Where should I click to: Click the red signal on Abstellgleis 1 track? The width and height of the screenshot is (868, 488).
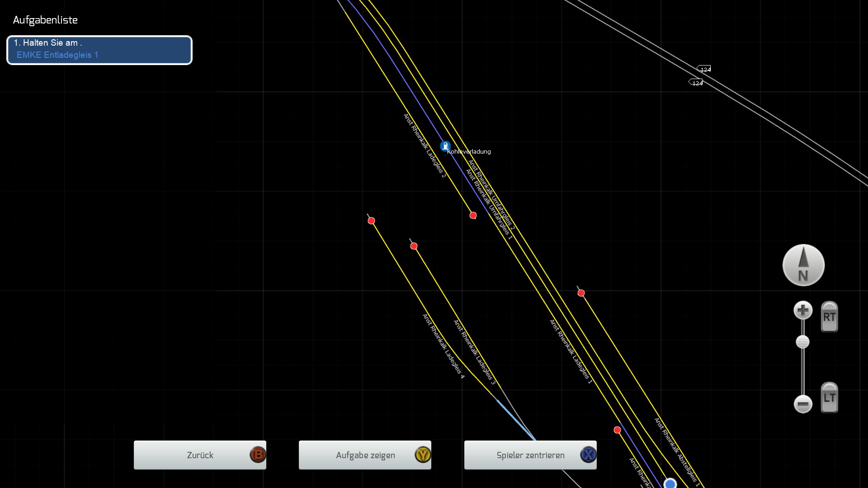coord(581,293)
